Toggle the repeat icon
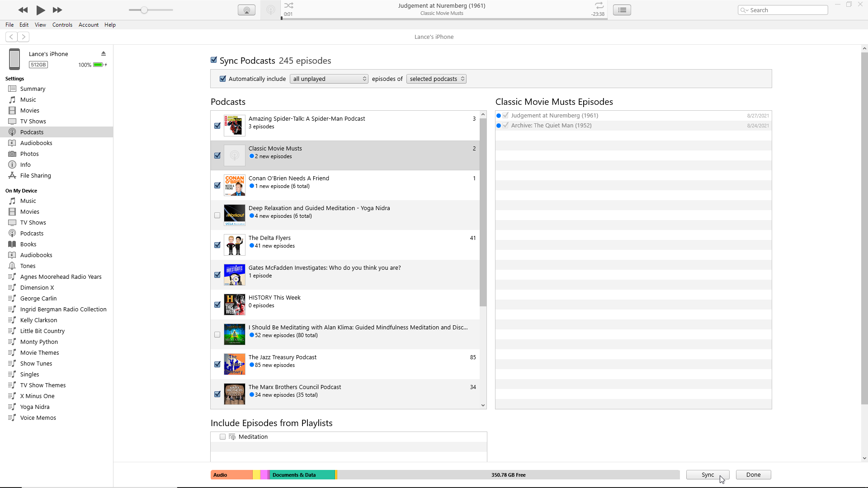Screen dimensions: 868x488 (x=599, y=5)
